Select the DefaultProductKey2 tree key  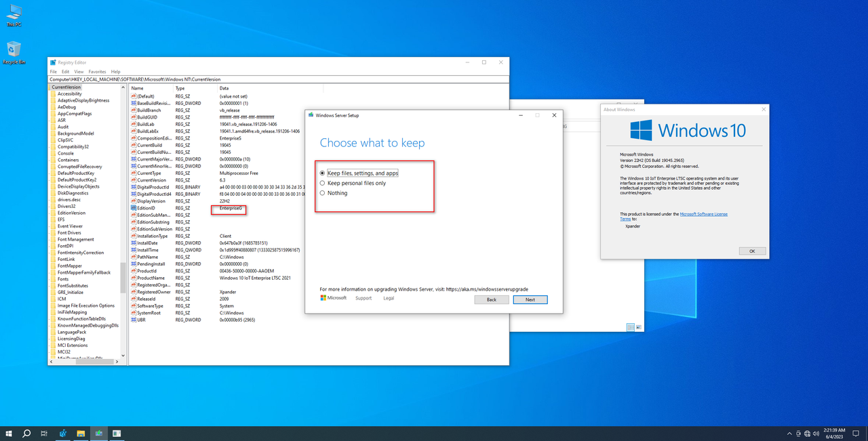pyautogui.click(x=77, y=180)
